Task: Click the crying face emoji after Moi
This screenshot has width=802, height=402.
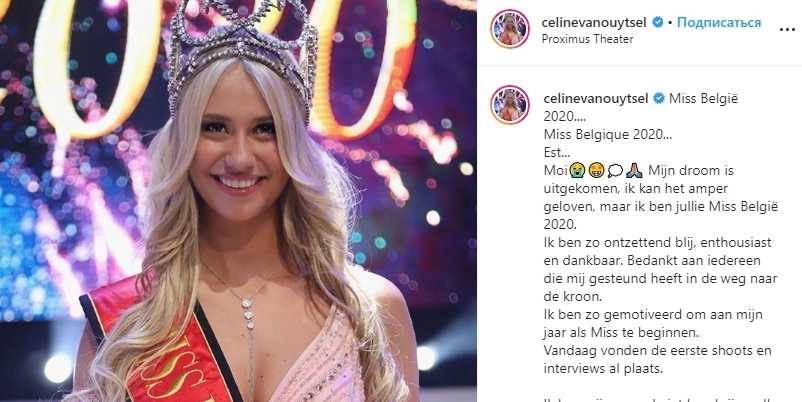Action: 577,171
